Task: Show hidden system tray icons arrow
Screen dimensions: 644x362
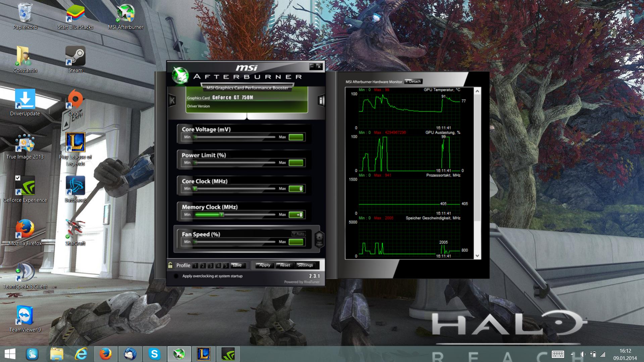Action: pyautogui.click(x=572, y=354)
